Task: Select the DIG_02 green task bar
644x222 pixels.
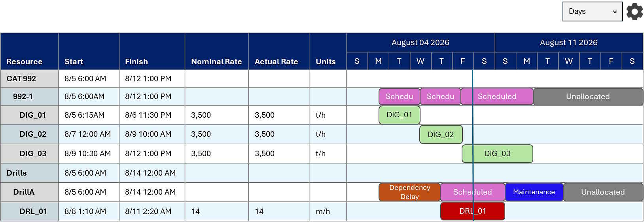Action: [440, 134]
